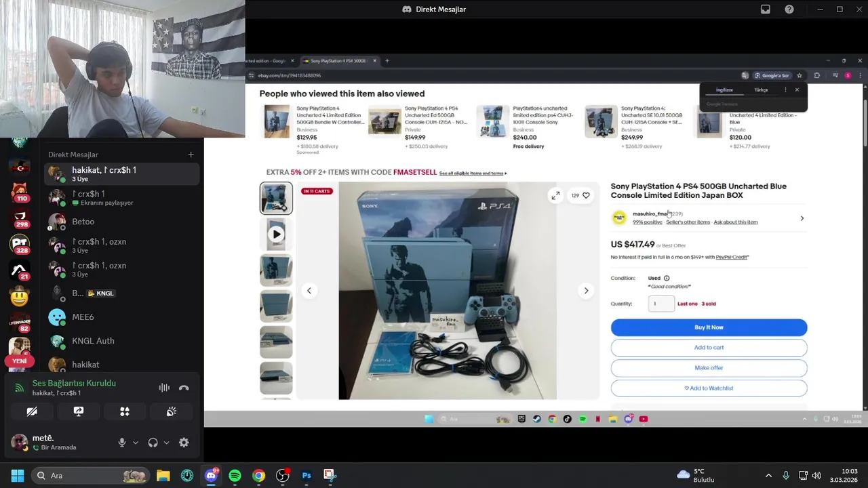868x488 pixels.
Task: Select İngilizce tab in translate popup
Action: (x=724, y=90)
